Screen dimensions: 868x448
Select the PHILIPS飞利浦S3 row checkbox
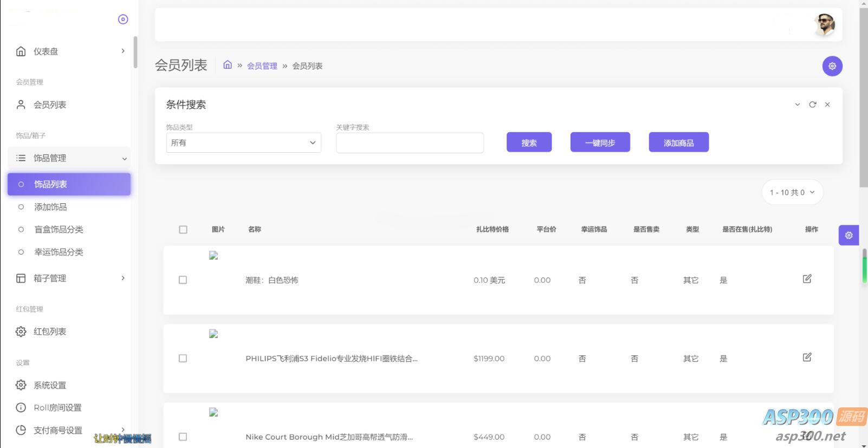pos(183,359)
